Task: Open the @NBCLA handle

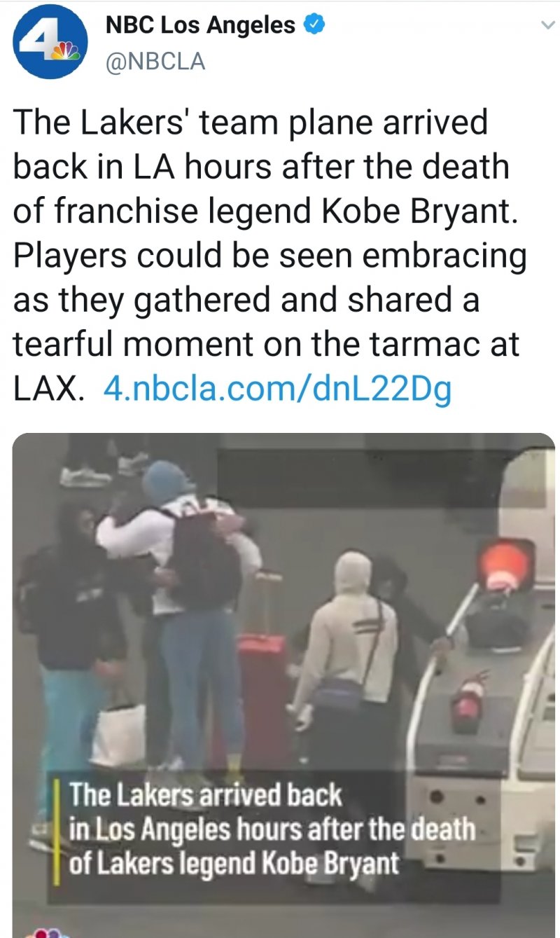Action: 155,62
